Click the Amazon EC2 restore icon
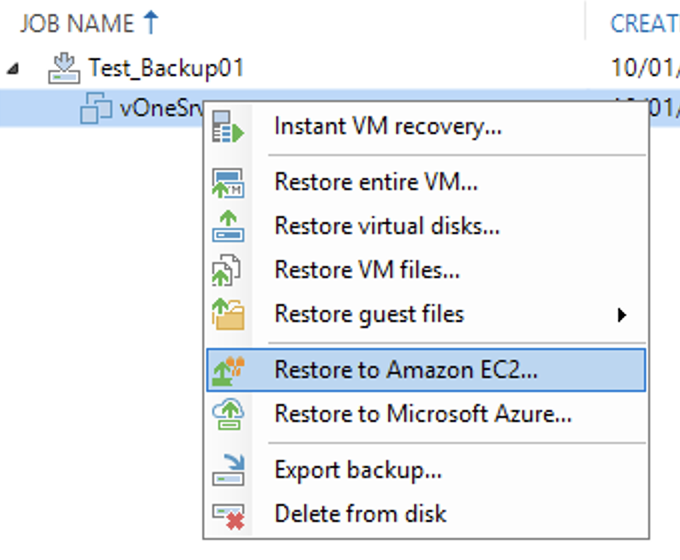The image size is (680, 560). click(x=228, y=371)
